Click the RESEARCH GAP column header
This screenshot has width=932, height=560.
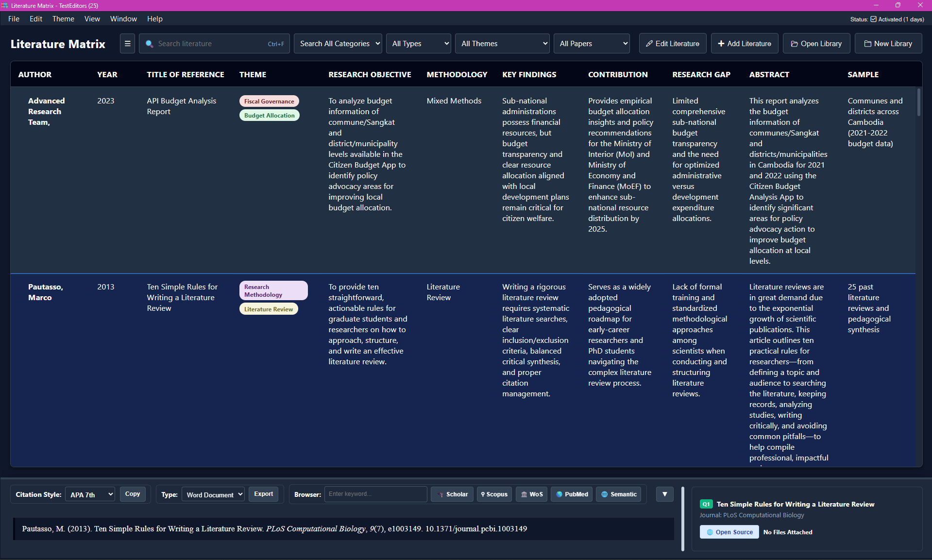(x=701, y=74)
